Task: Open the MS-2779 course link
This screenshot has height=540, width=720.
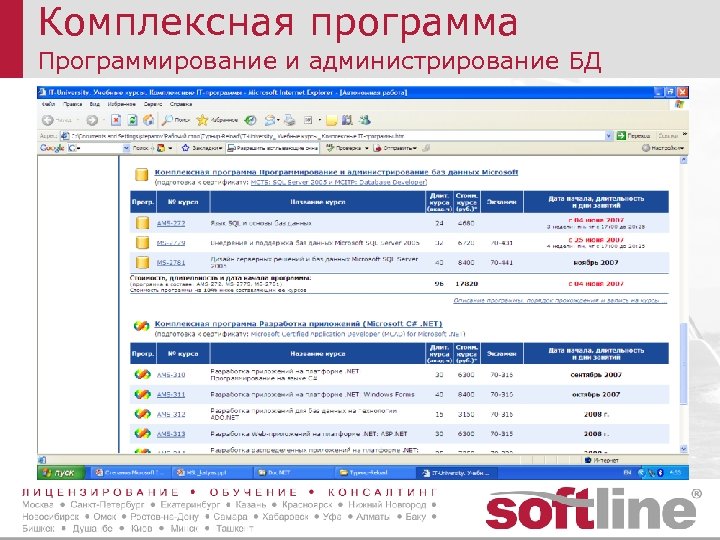Action: [171, 243]
